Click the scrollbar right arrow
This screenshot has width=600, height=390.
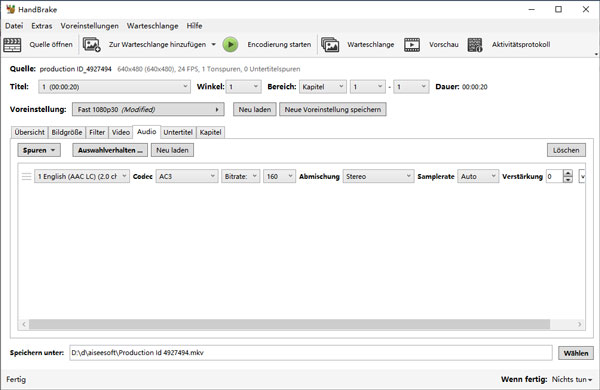[579, 325]
